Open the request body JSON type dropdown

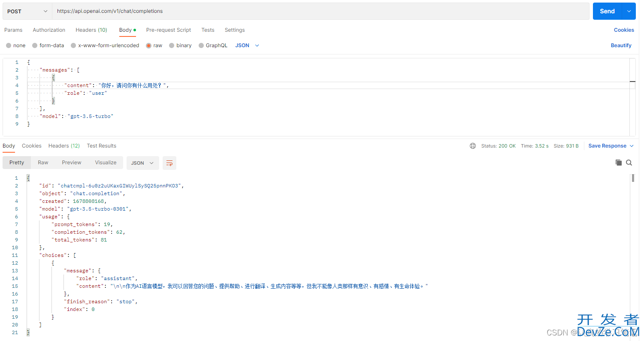click(247, 45)
